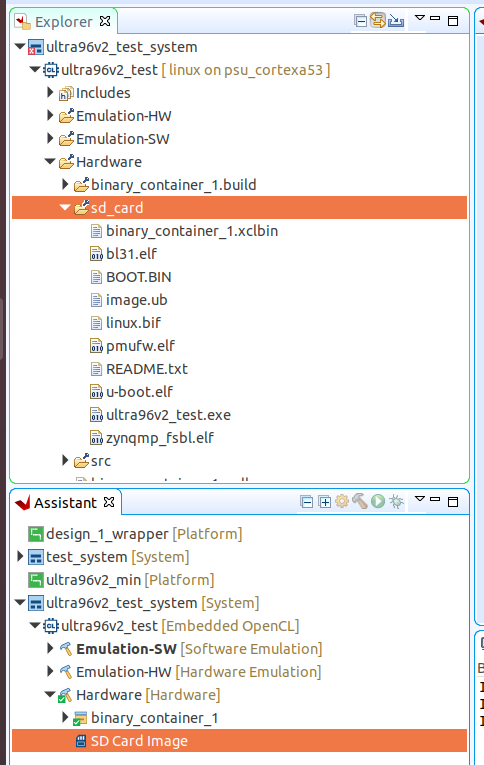Collapse ultra96v2_test_system project in Explorer

coord(20,47)
